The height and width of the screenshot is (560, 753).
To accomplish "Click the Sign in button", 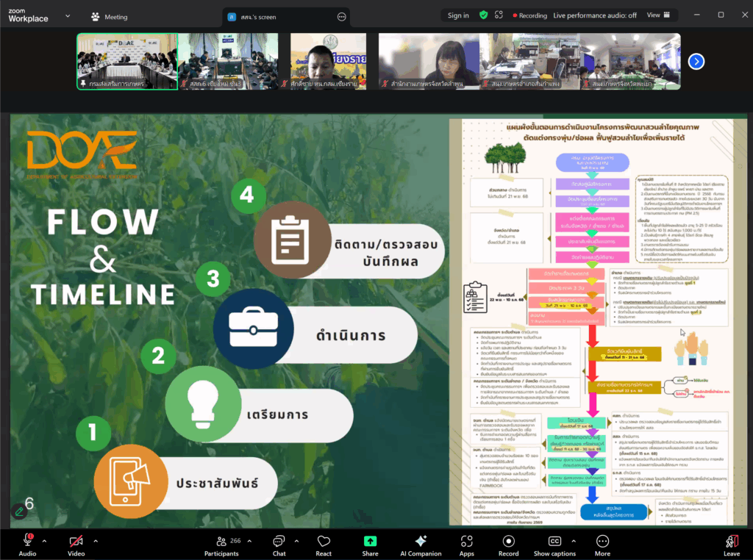I will [x=458, y=15].
